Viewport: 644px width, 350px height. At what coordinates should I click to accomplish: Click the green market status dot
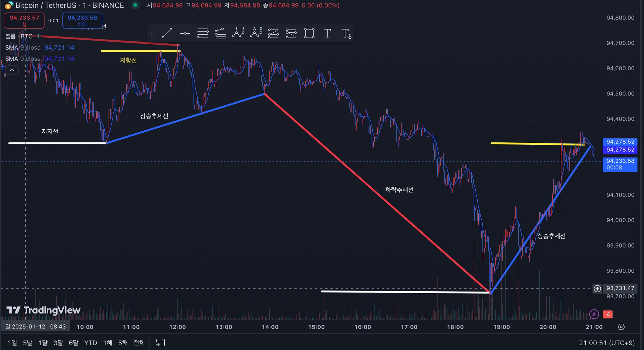coord(135,5)
